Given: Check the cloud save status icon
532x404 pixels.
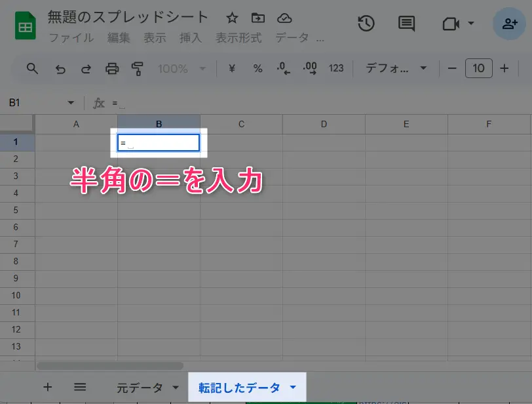Looking at the screenshot, I should pos(284,18).
